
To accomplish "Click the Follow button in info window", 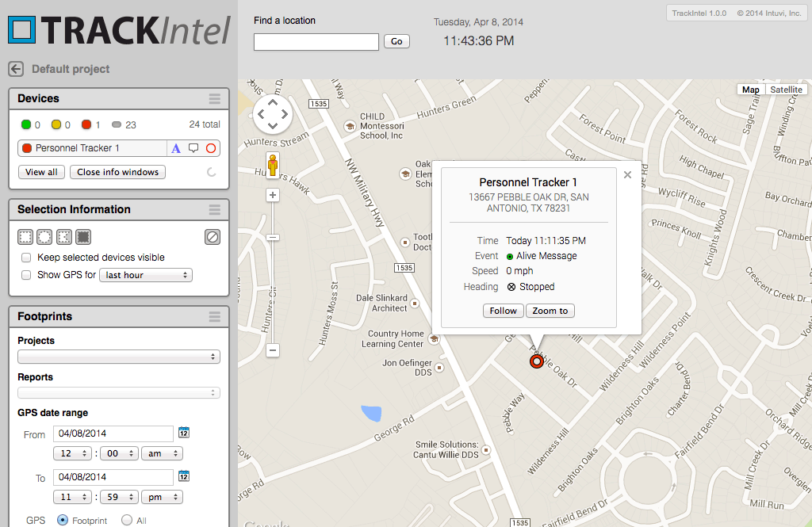I will (504, 311).
